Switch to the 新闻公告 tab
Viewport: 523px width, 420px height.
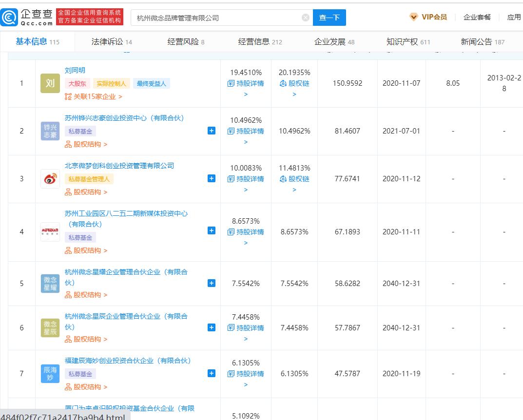(x=483, y=42)
